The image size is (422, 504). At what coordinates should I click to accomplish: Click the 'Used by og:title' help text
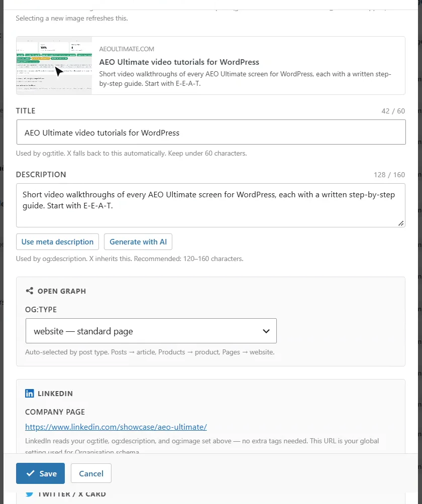[x=131, y=153]
